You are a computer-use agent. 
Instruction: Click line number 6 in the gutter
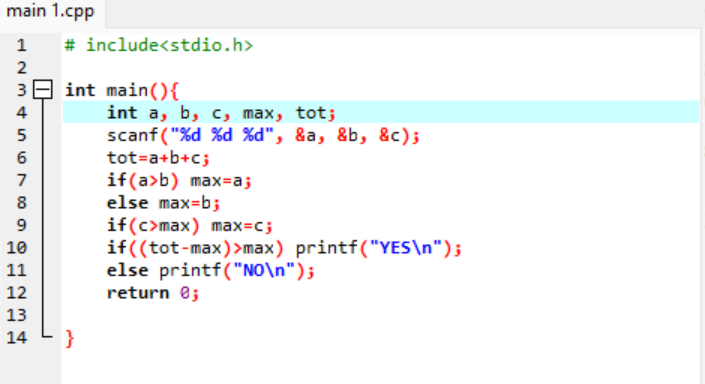click(22, 158)
